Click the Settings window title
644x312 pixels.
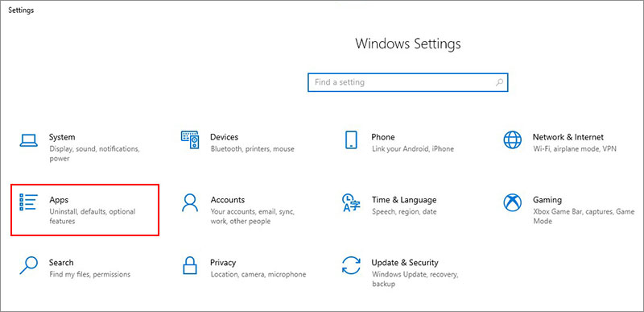(x=21, y=10)
